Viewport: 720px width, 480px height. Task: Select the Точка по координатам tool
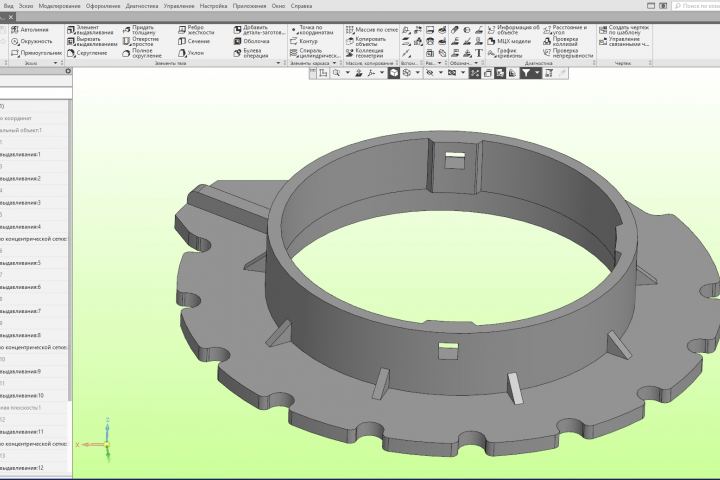point(312,30)
